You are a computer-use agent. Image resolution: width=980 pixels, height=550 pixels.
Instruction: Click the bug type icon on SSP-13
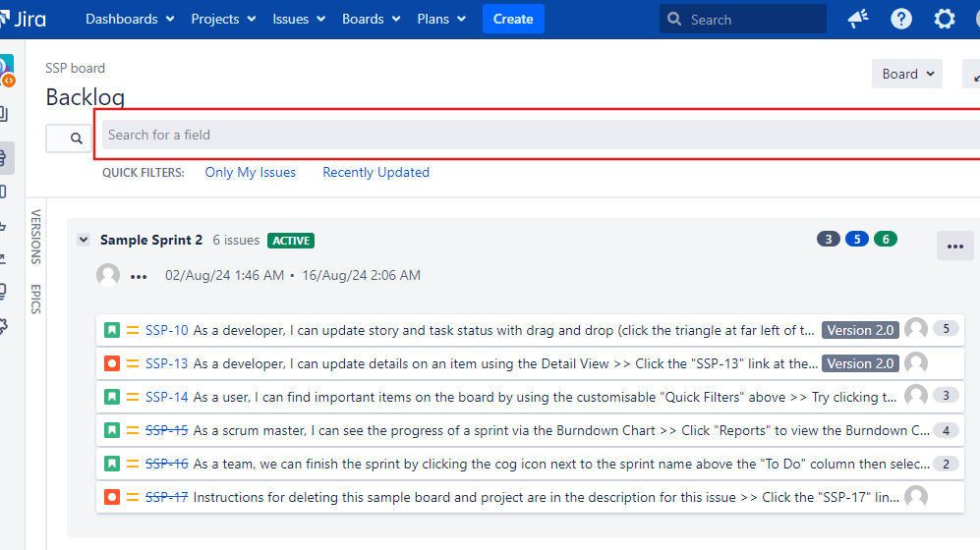click(x=112, y=363)
